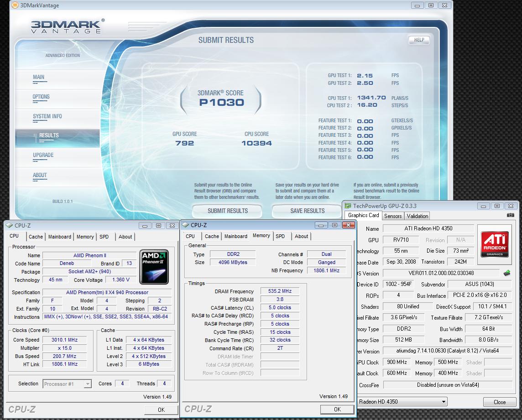Open Cache tab in left CPU-Z window

point(36,237)
